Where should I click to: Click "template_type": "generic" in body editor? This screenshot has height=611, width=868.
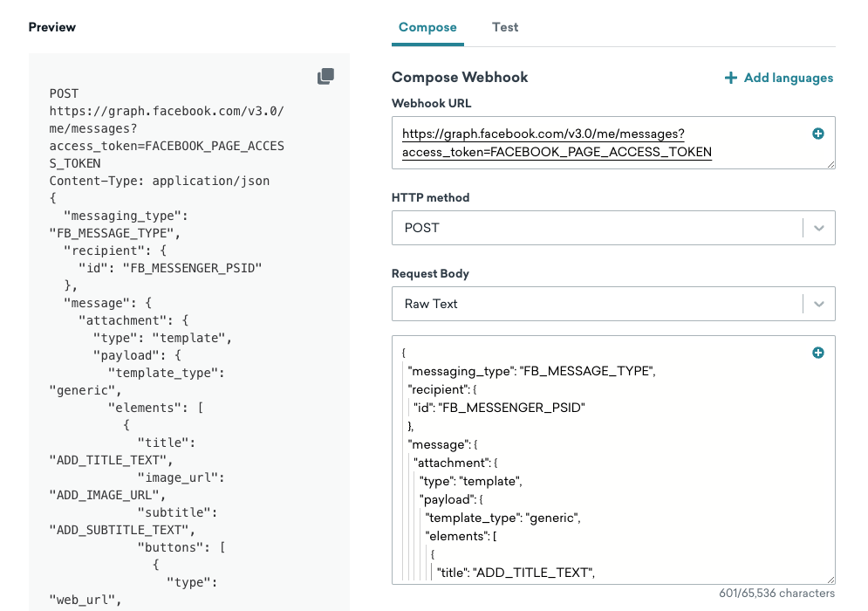point(502,518)
